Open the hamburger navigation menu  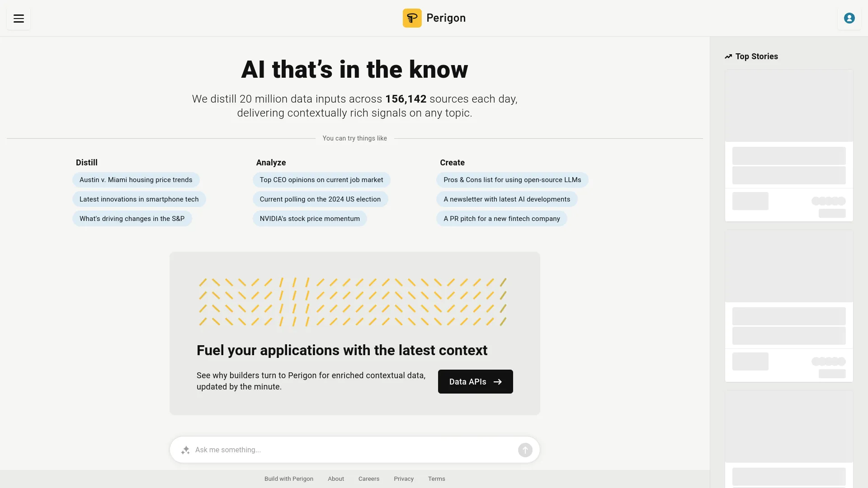(x=18, y=18)
